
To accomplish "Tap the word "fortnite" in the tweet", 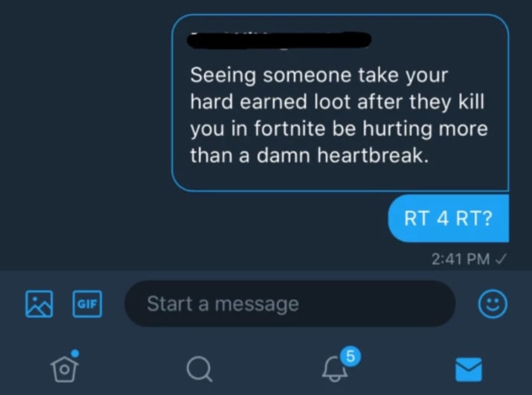I will click(x=289, y=129).
